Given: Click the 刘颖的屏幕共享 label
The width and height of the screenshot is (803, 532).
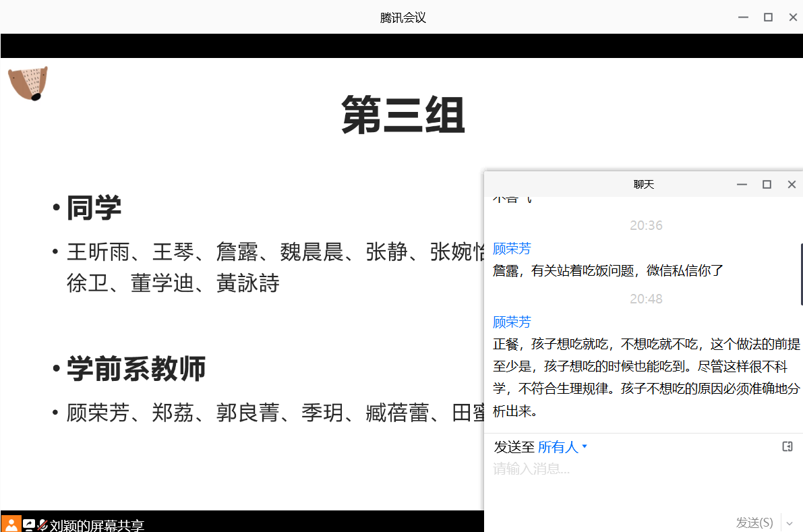Looking at the screenshot, I should click(x=96, y=526).
